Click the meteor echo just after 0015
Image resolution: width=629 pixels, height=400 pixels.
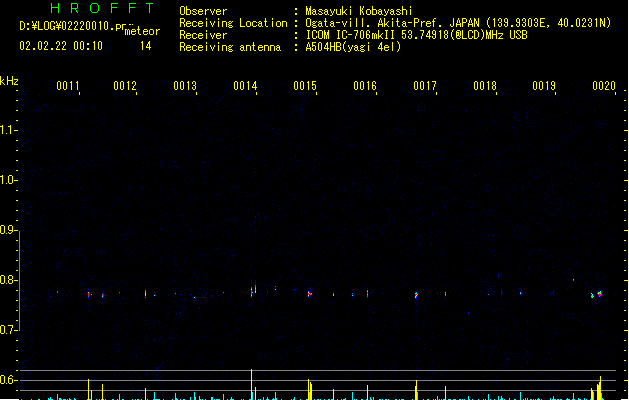point(310,294)
